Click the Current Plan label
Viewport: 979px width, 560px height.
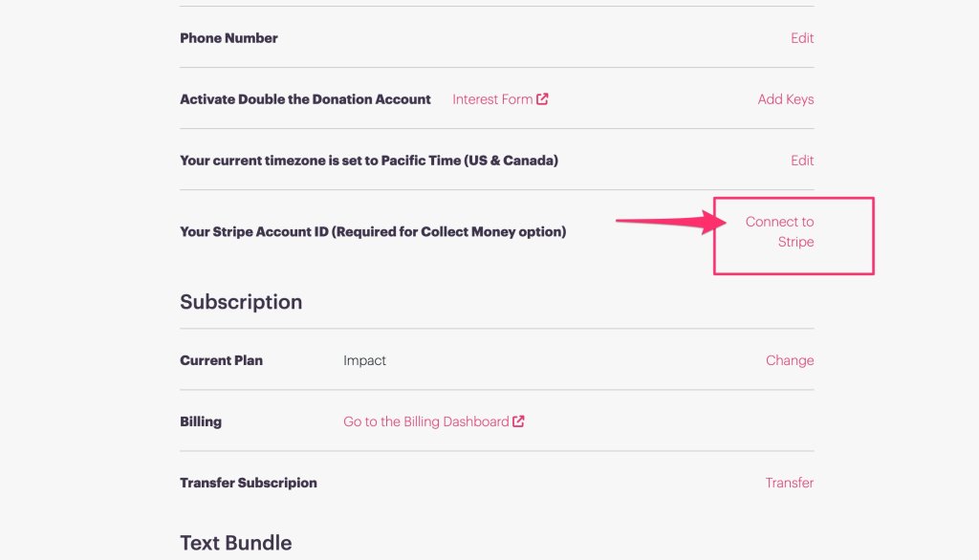coord(221,360)
